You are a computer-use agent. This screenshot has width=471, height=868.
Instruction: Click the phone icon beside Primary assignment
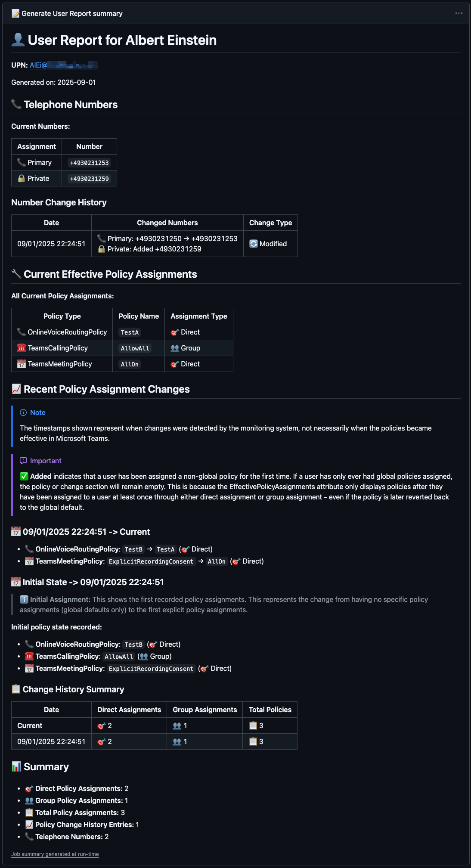(x=22, y=162)
